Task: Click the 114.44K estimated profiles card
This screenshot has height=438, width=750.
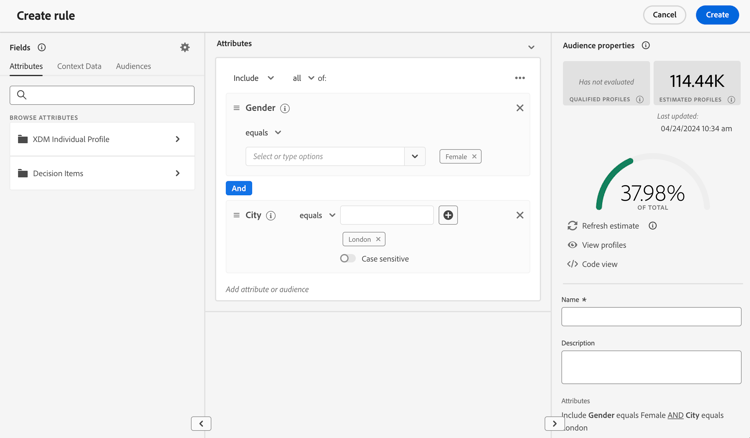Action: pos(697,83)
